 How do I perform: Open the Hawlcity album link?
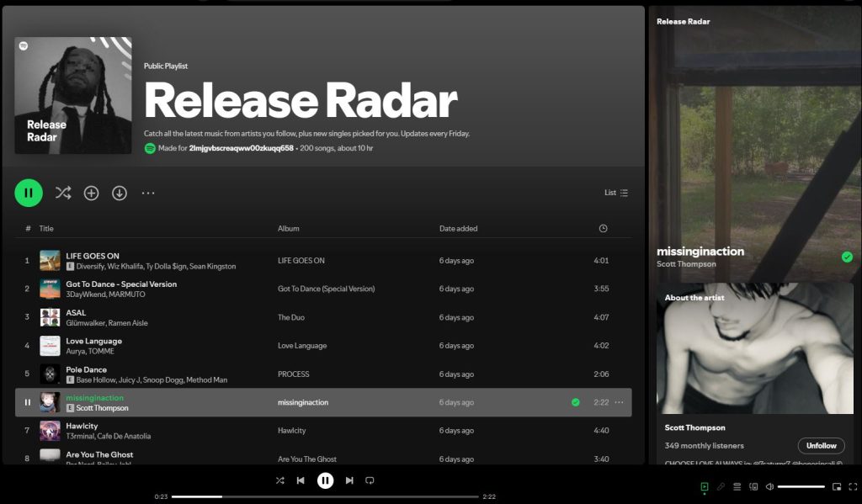tap(292, 430)
